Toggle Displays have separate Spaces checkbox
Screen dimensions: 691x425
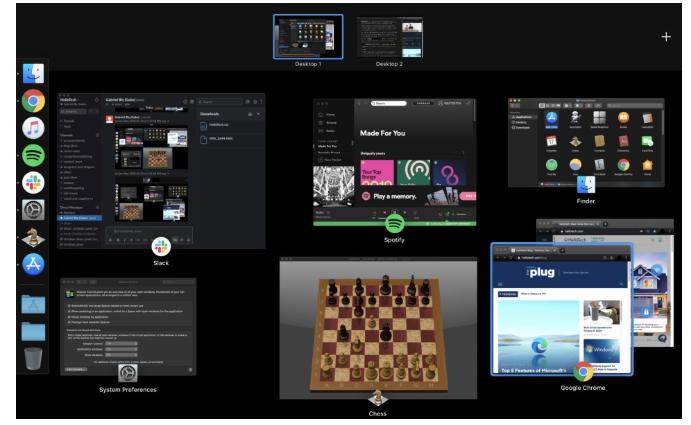point(70,322)
